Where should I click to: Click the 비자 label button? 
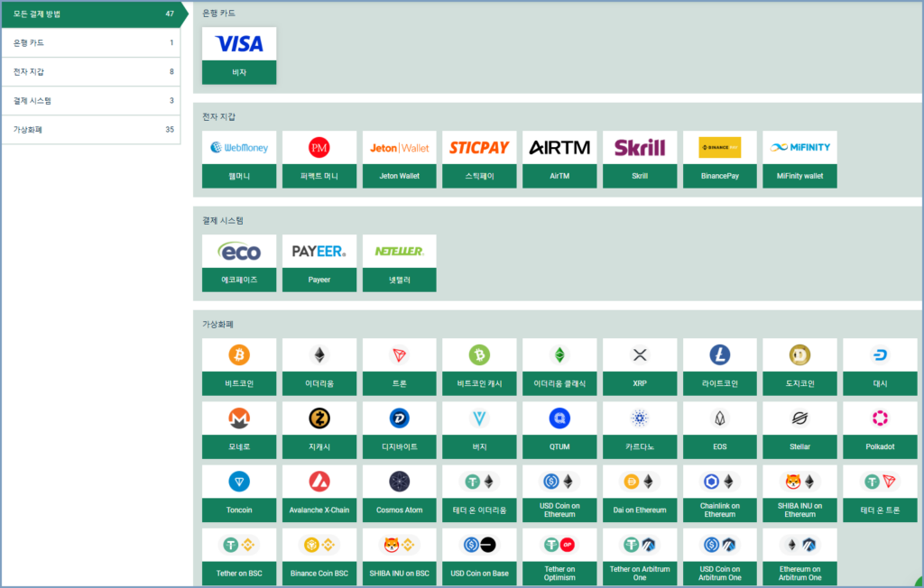(238, 72)
